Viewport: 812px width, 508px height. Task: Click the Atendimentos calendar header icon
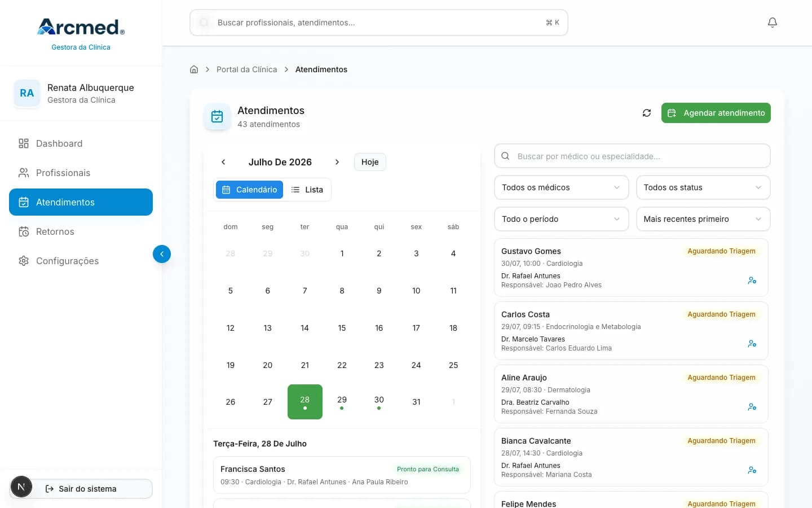tap(217, 117)
